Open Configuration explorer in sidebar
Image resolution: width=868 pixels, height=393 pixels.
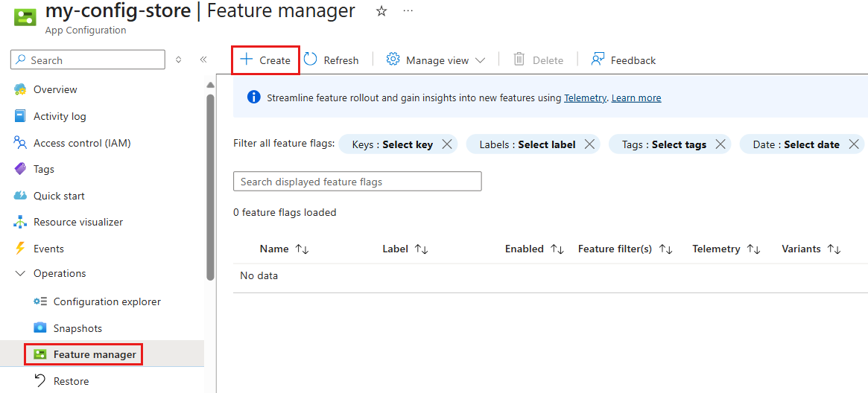coord(107,301)
